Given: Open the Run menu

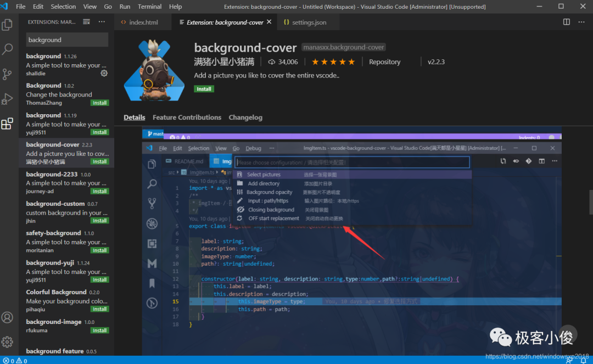Looking at the screenshot, I should pyautogui.click(x=125, y=7).
